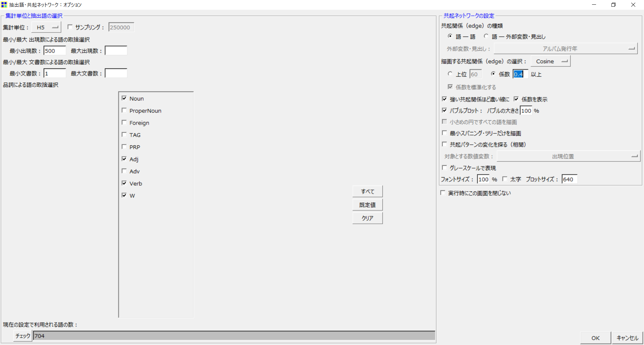644x345 pixels.
Task: Check the Foreign word category
Action: pyautogui.click(x=124, y=122)
